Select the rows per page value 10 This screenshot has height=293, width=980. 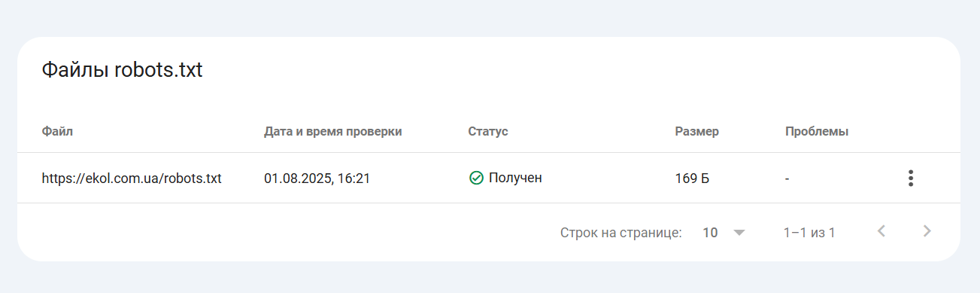[710, 233]
